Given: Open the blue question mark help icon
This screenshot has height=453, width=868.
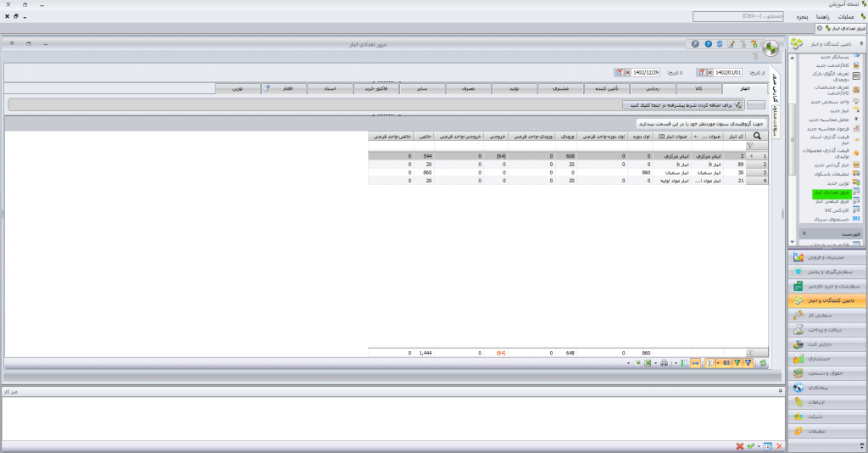Looking at the screenshot, I should pyautogui.click(x=708, y=44).
